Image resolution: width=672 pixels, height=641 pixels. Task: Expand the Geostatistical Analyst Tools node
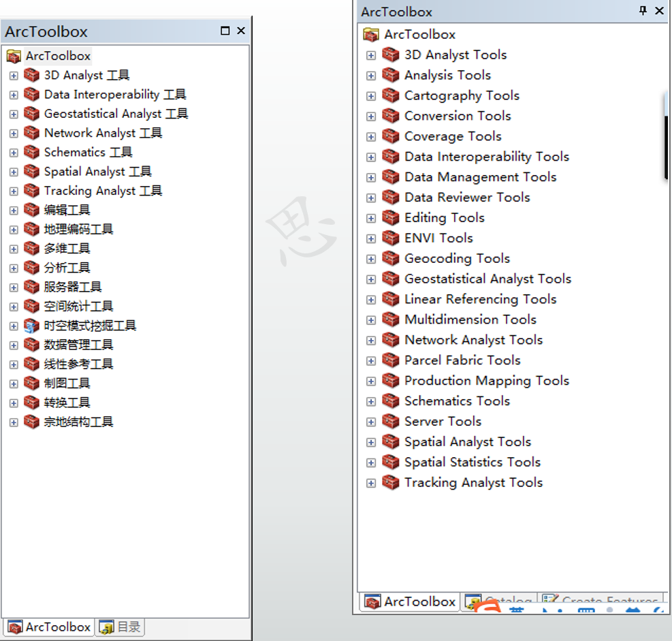point(371,279)
